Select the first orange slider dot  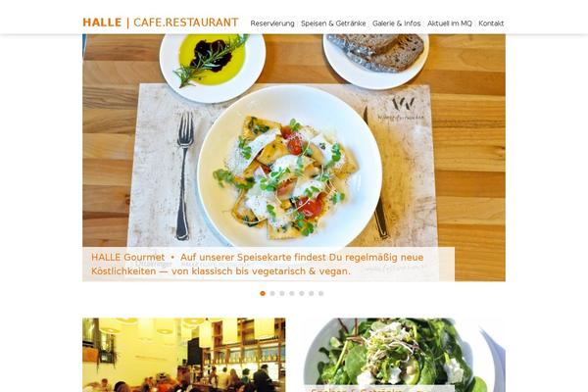coord(263,293)
